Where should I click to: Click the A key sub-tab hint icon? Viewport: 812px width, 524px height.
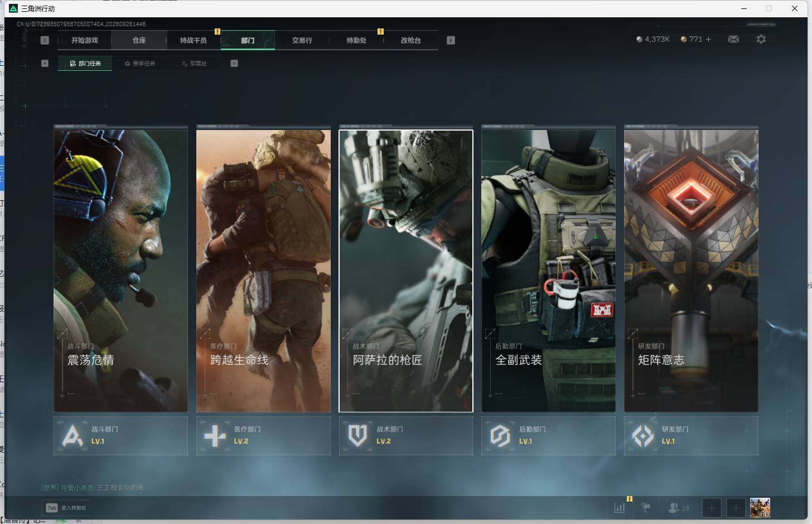pos(45,63)
